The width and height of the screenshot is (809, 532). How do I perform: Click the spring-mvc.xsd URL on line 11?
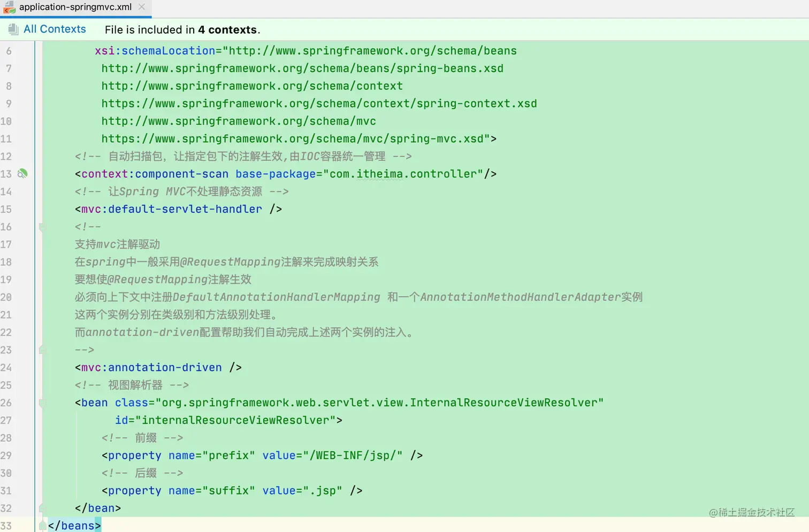[292, 139]
